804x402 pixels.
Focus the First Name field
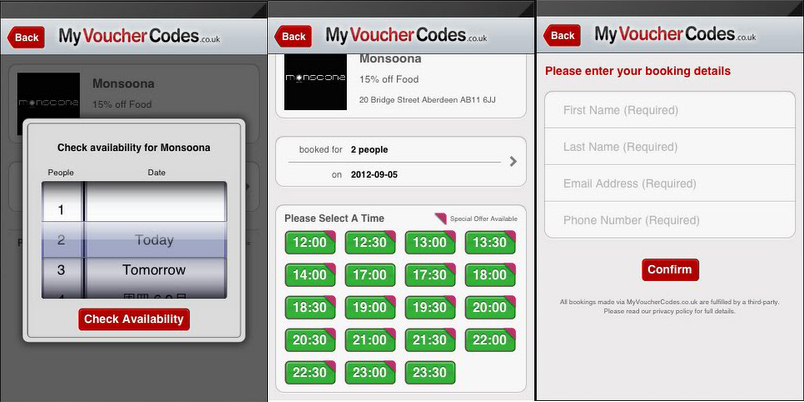click(x=670, y=110)
